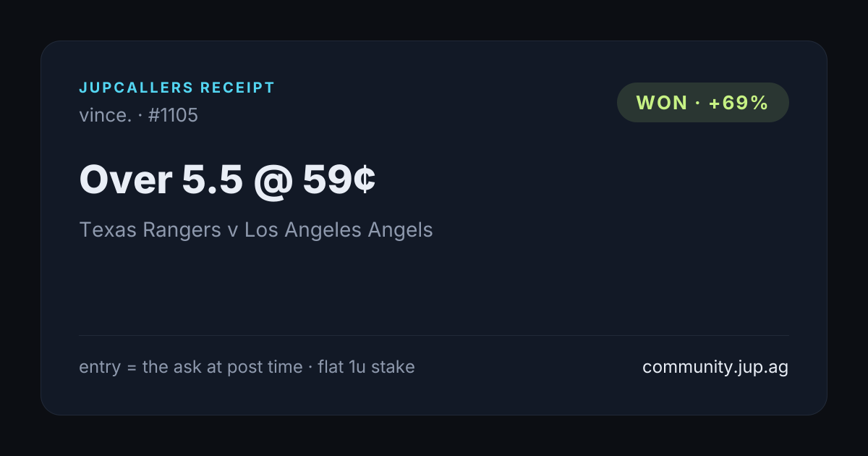The height and width of the screenshot is (456, 868).
Task: Select the +69% return figure
Action: (739, 103)
